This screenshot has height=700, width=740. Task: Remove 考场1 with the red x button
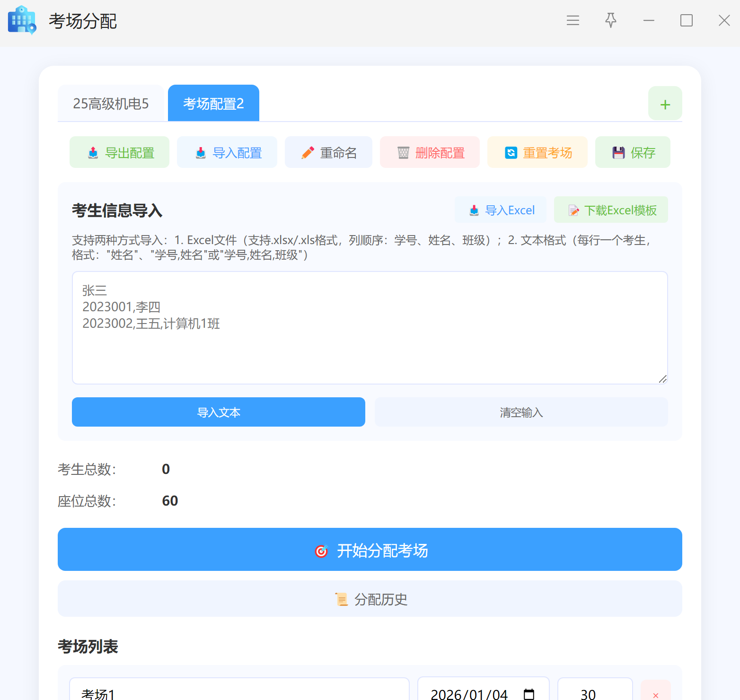[655, 694]
